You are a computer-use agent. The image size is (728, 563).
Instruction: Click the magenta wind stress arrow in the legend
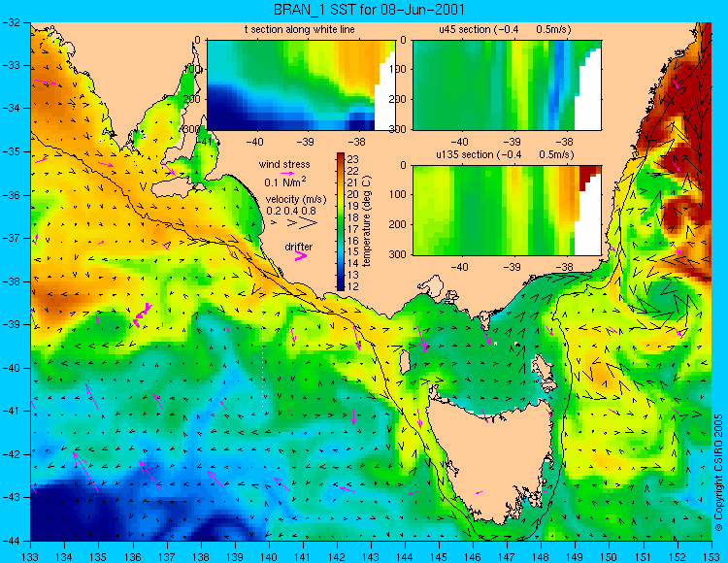287,173
